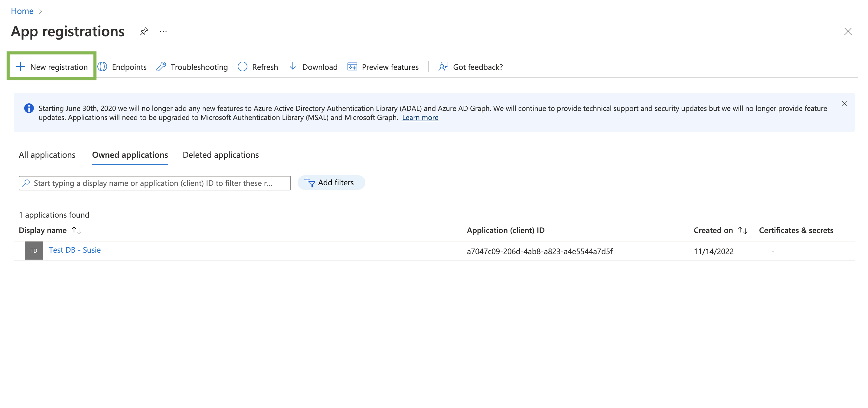
Task: Dismiss the ADAL information banner
Action: [x=844, y=103]
